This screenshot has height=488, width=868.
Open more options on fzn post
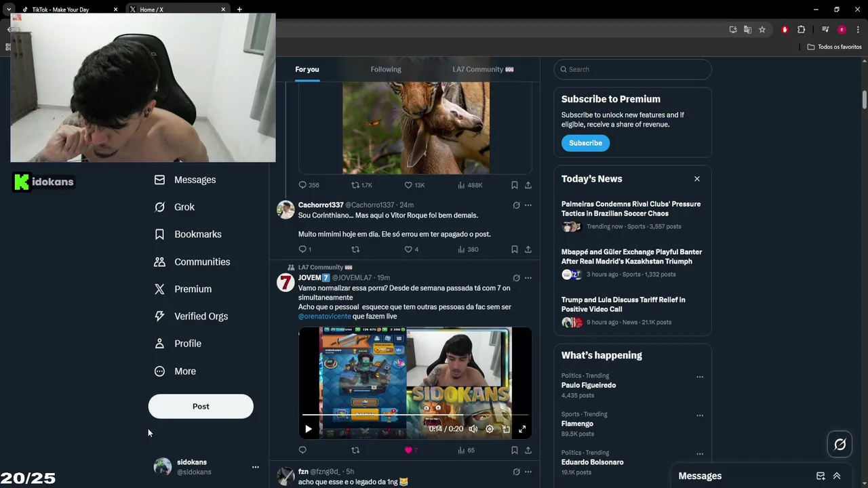point(528,472)
